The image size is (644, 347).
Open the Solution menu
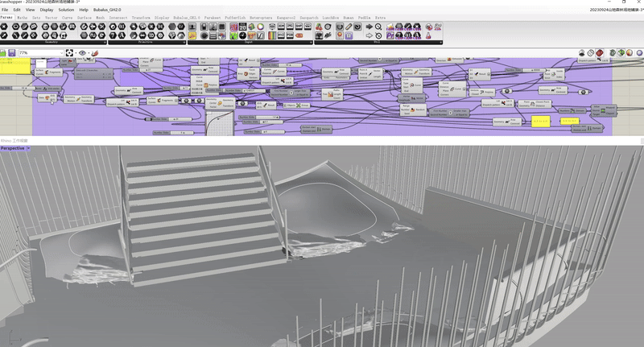pos(67,10)
